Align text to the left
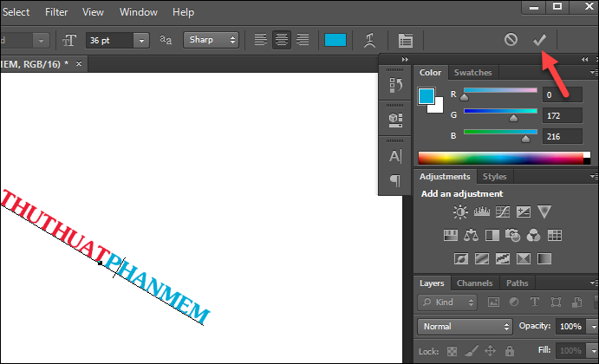 [261, 40]
